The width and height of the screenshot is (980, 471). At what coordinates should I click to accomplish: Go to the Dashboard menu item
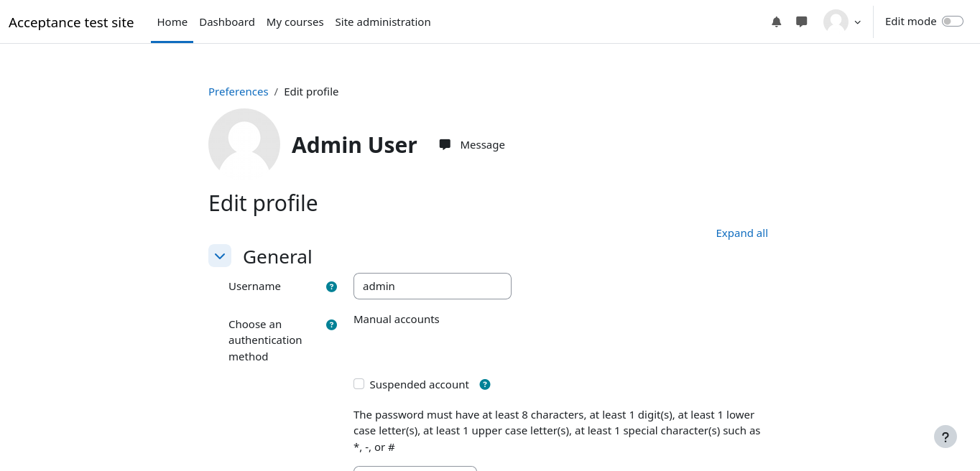[x=227, y=22]
